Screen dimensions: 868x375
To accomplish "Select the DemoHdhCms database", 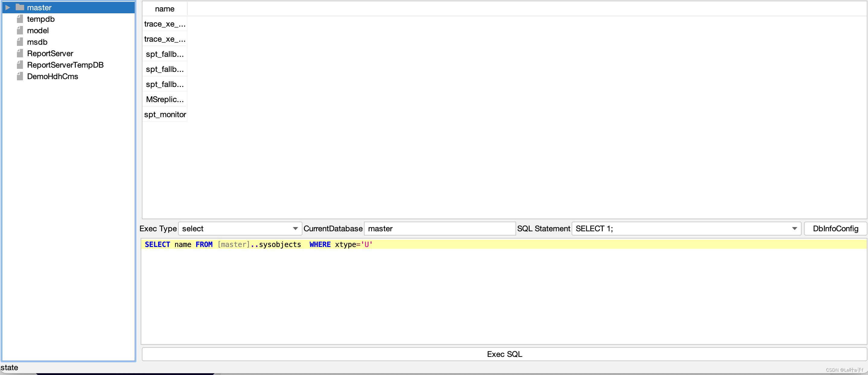I will pyautogui.click(x=52, y=76).
